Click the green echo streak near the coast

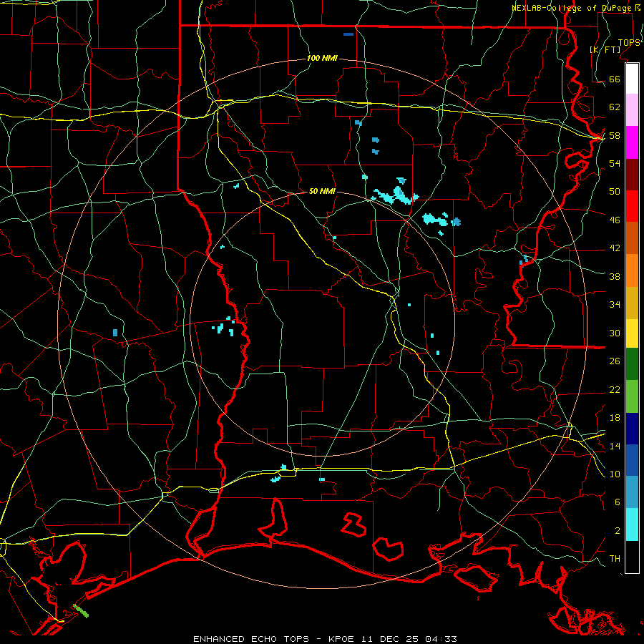tap(81, 611)
